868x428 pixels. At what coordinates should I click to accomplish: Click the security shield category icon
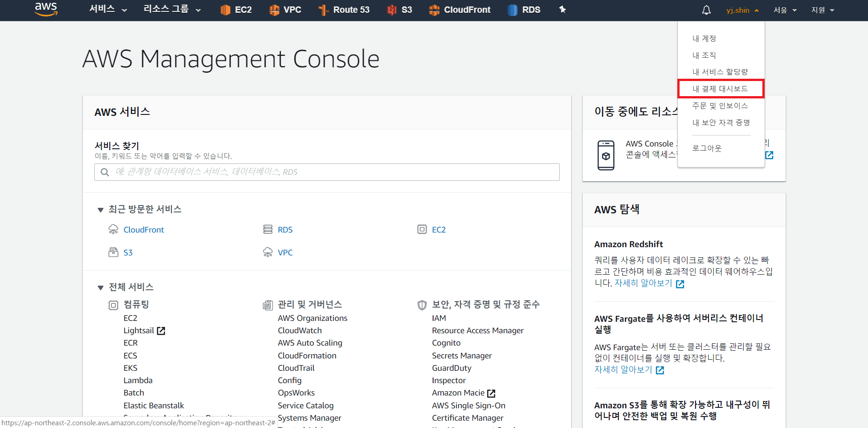[422, 305]
